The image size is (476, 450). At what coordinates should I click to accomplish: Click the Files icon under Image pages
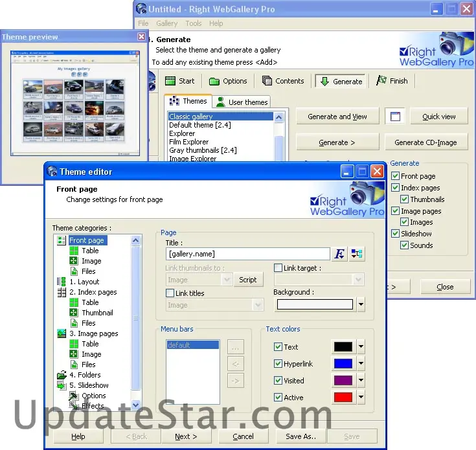click(x=74, y=365)
